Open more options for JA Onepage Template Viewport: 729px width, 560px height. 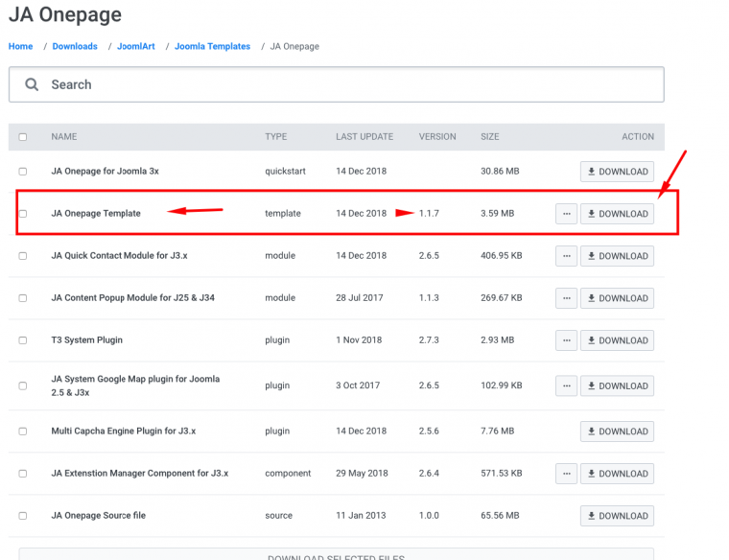coord(566,214)
